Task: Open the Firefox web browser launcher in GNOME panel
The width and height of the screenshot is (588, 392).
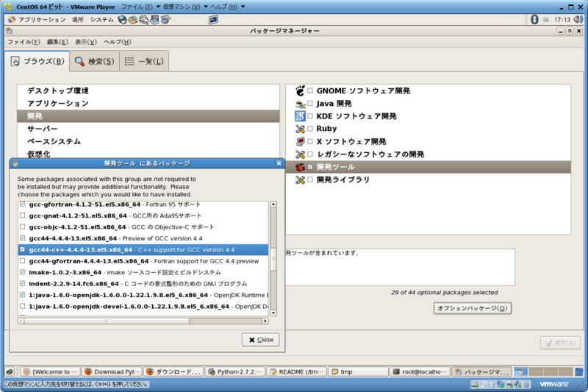Action: pos(122,20)
